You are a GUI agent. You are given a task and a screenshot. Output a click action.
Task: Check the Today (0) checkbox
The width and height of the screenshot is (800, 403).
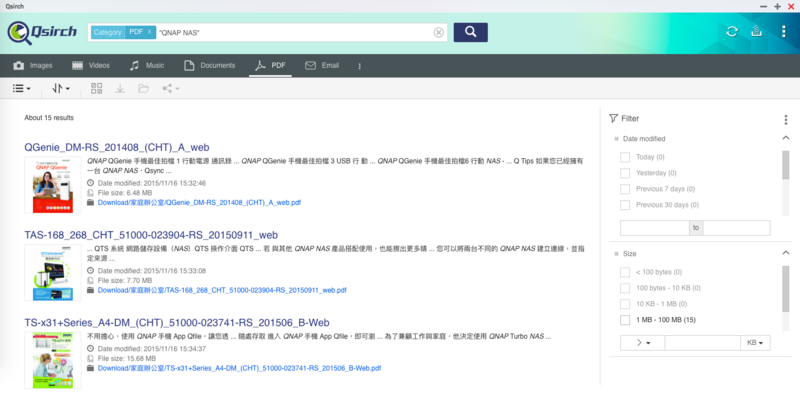pyautogui.click(x=625, y=157)
